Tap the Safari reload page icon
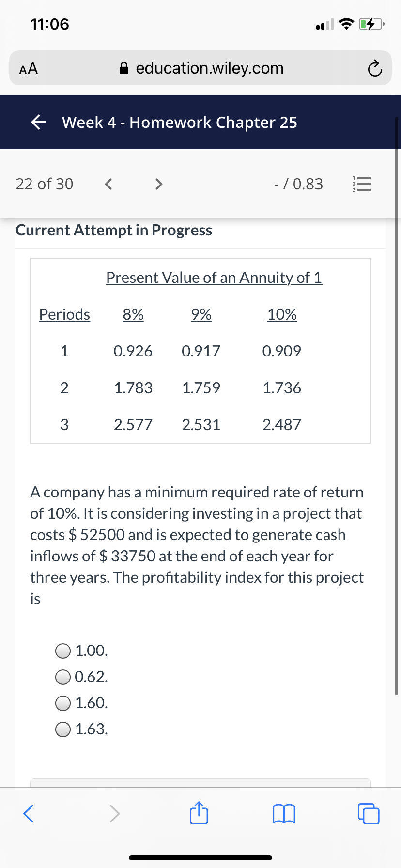Viewport: 401px width, 868px height. (x=374, y=69)
